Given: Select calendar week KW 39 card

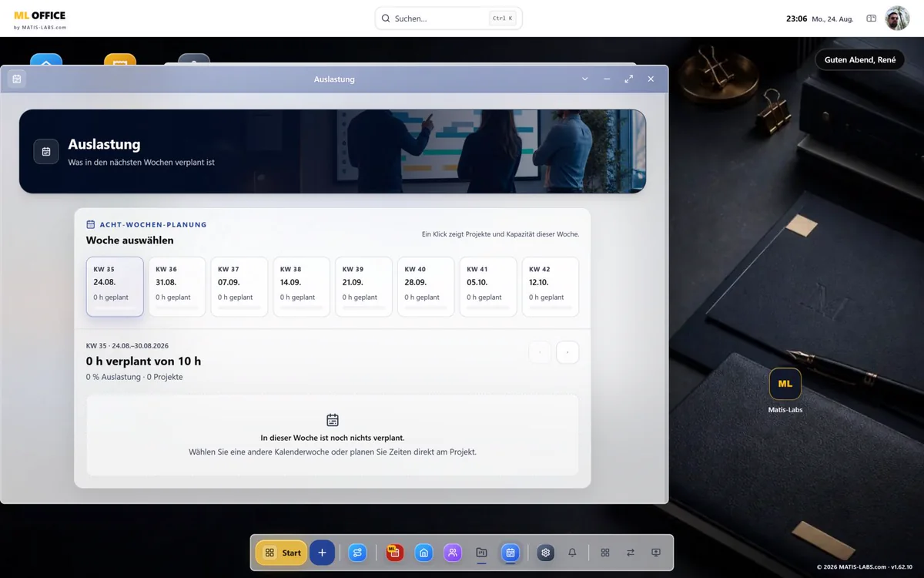Looking at the screenshot, I should pyautogui.click(x=364, y=287).
